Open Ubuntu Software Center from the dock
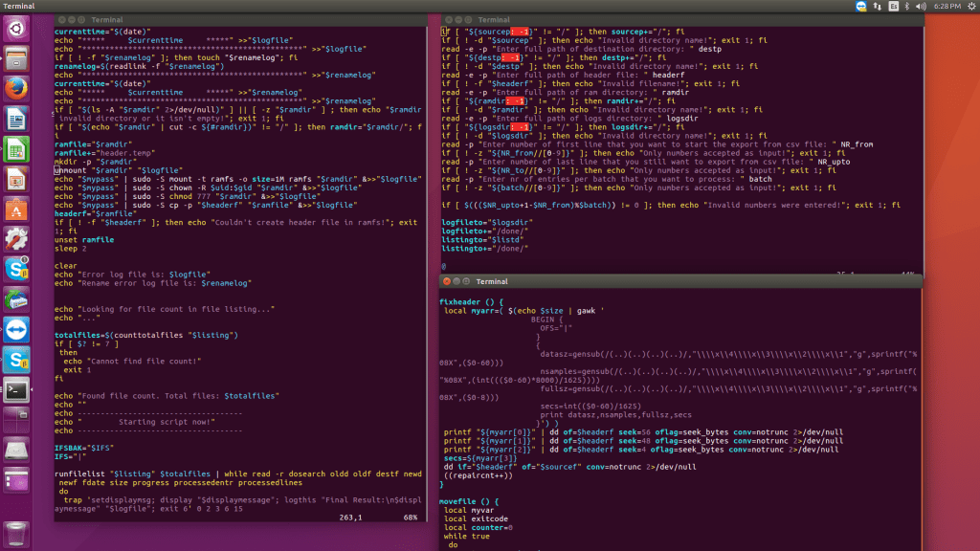 click(x=16, y=209)
